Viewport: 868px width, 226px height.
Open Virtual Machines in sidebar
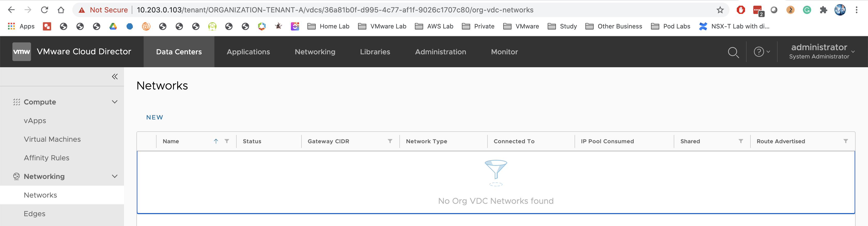pos(52,139)
